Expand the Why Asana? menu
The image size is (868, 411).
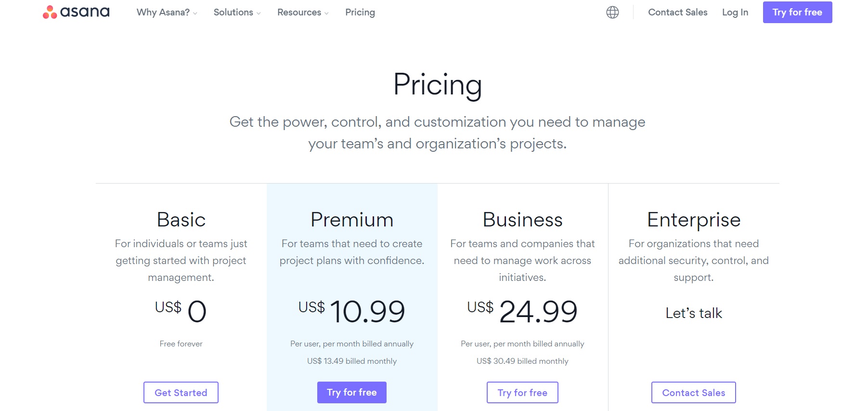point(167,13)
